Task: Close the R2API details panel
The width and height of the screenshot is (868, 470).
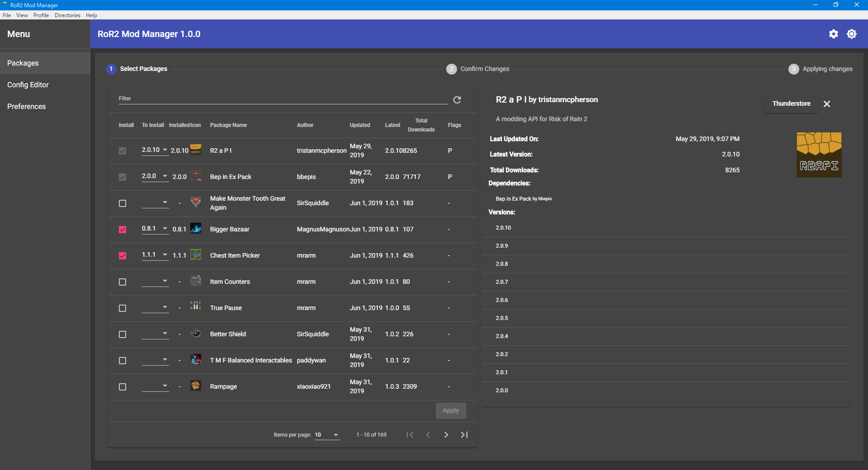Action: tap(827, 104)
